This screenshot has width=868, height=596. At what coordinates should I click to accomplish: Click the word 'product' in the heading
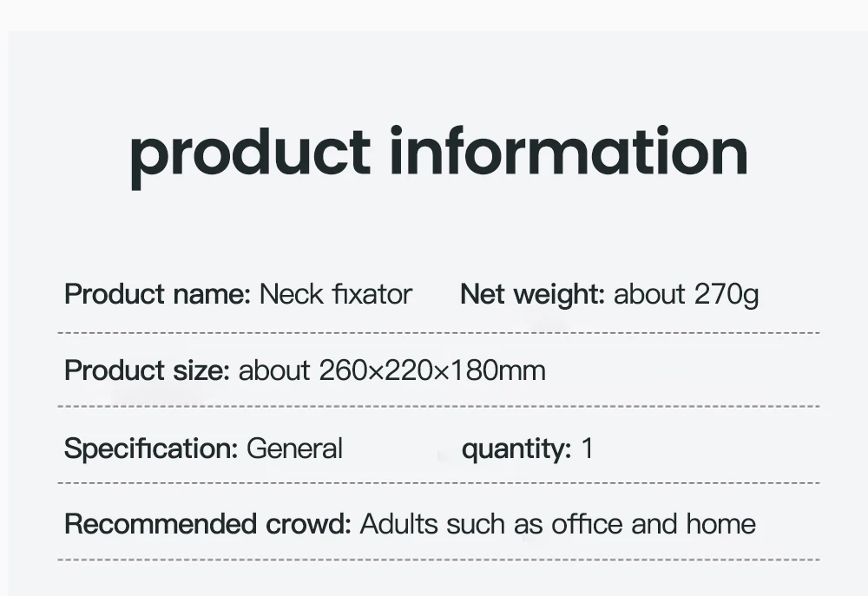(x=250, y=157)
